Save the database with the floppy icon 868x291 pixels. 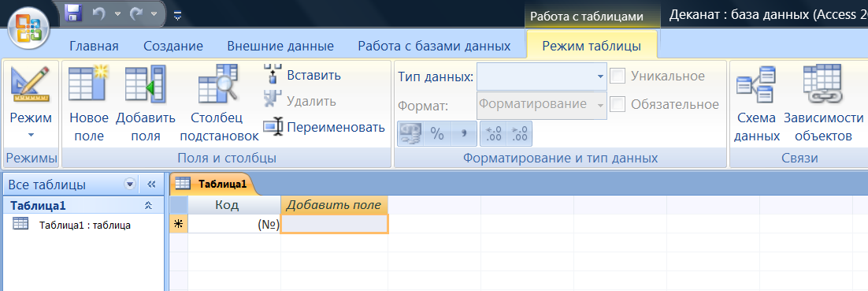73,13
